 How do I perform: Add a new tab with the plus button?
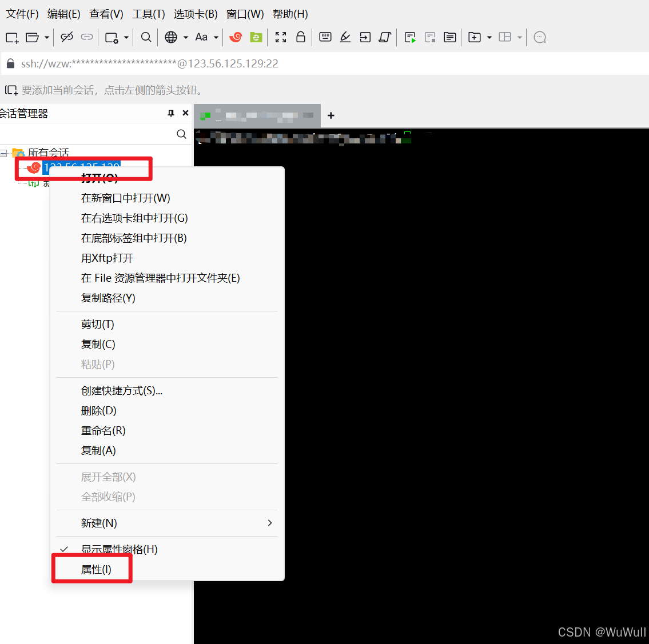tap(331, 115)
